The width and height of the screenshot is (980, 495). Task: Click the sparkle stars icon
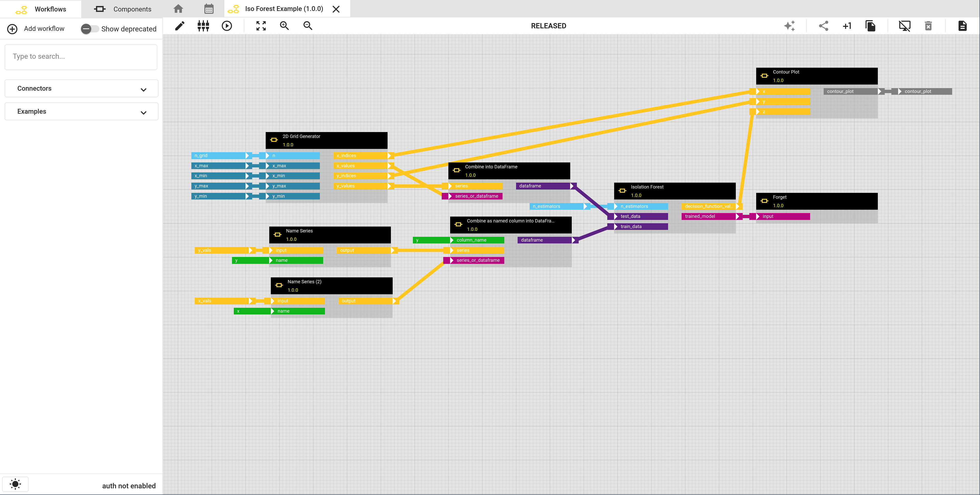[790, 26]
